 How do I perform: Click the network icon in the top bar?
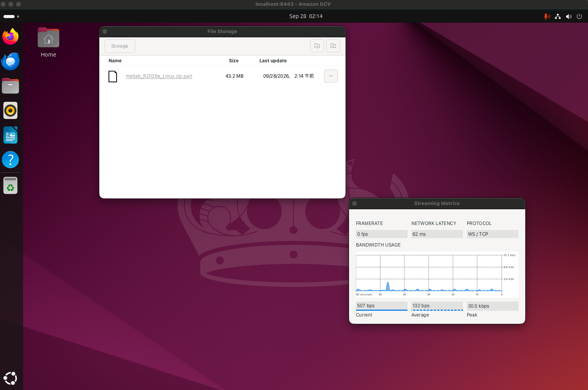[558, 17]
